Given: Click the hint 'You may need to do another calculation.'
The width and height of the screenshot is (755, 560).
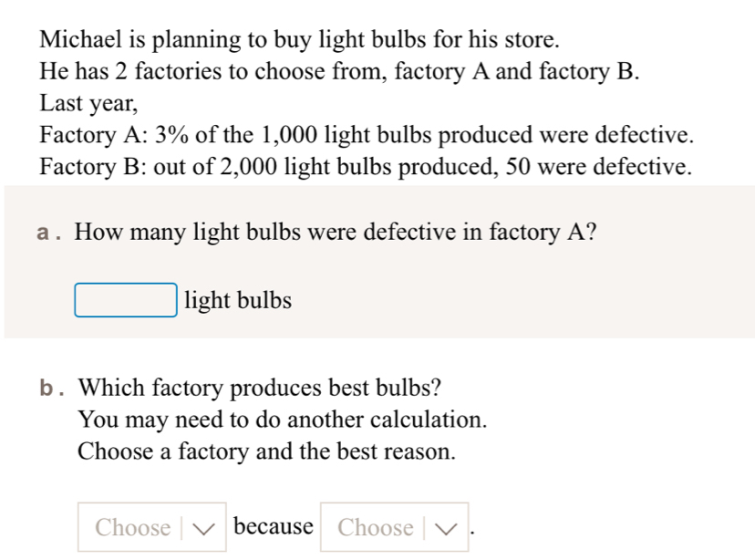Looking at the screenshot, I should [283, 420].
